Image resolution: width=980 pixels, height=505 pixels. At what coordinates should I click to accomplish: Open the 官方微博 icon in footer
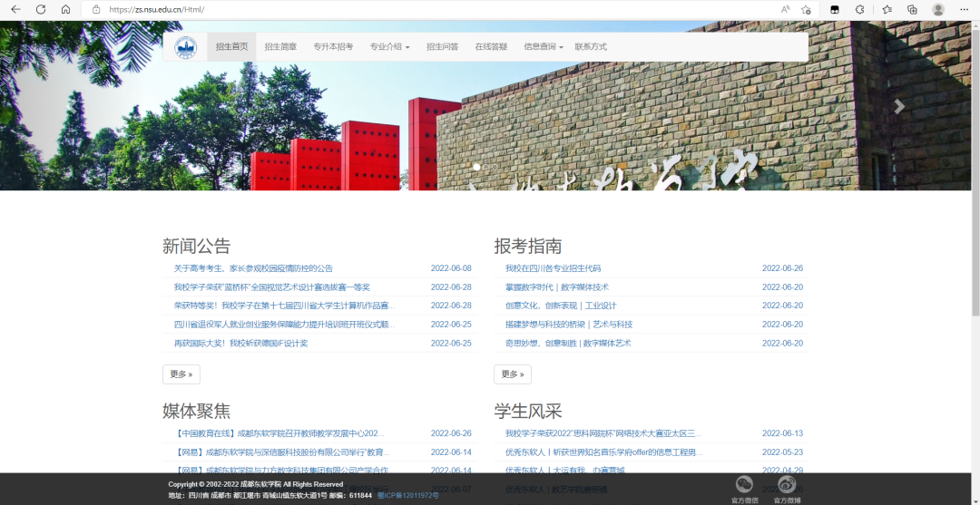tap(787, 484)
